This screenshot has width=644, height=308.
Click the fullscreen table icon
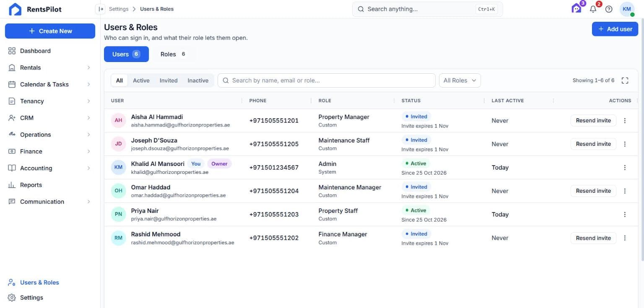click(625, 80)
